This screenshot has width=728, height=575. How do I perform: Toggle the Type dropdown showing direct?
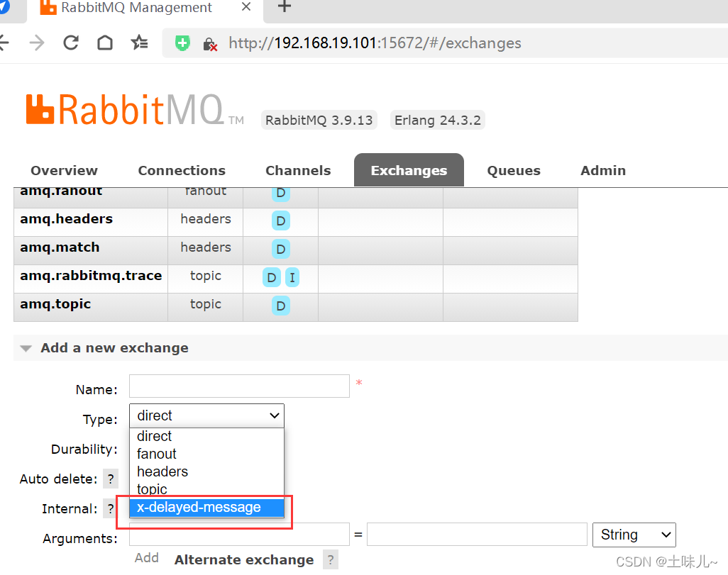click(x=206, y=415)
